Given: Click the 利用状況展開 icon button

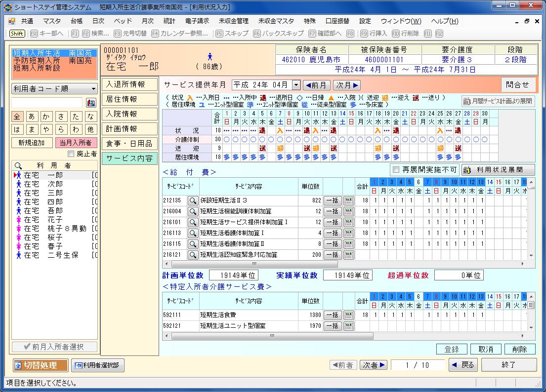Looking at the screenshot, I should pos(498,170).
